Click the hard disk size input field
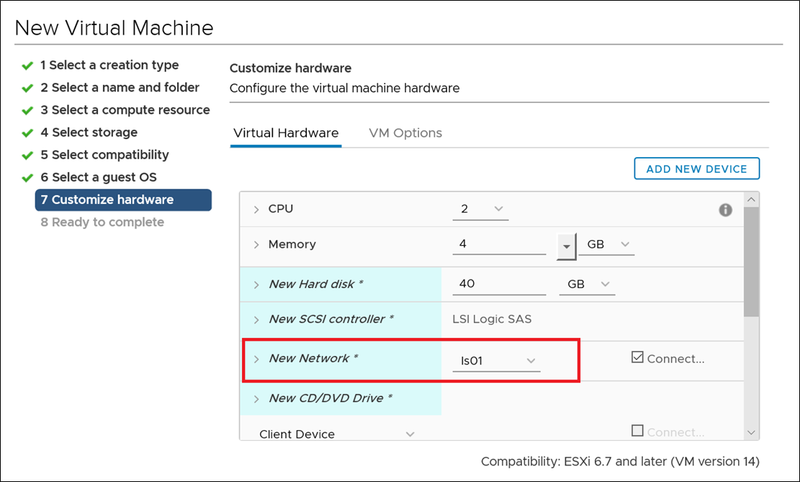Image resolution: width=800 pixels, height=482 pixels. (497, 285)
